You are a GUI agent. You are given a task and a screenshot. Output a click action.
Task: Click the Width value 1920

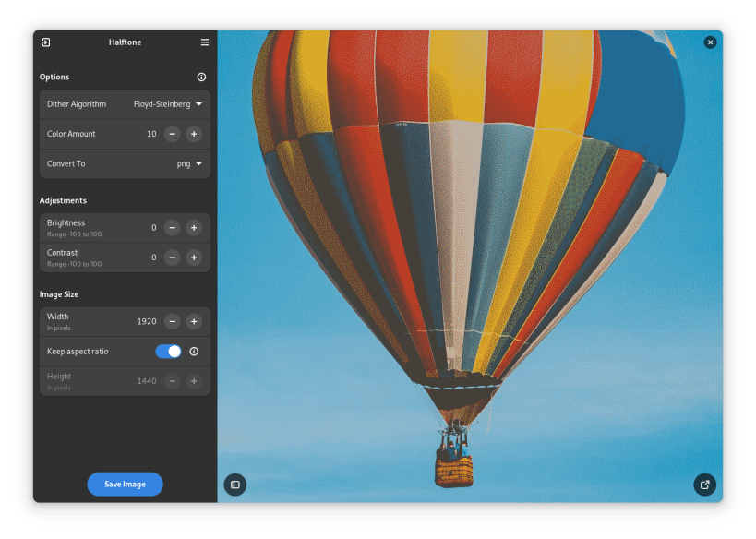click(147, 321)
